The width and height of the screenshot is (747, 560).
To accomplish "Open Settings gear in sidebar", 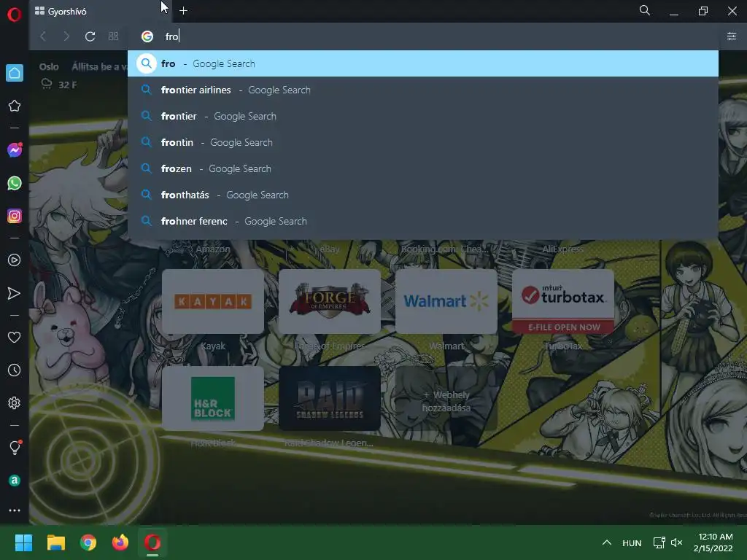I will (x=15, y=402).
